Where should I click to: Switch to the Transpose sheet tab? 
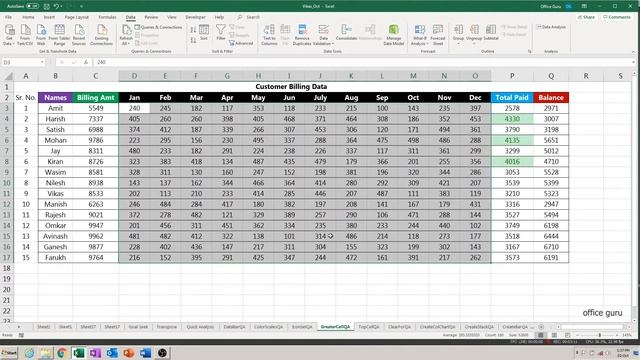[167, 327]
